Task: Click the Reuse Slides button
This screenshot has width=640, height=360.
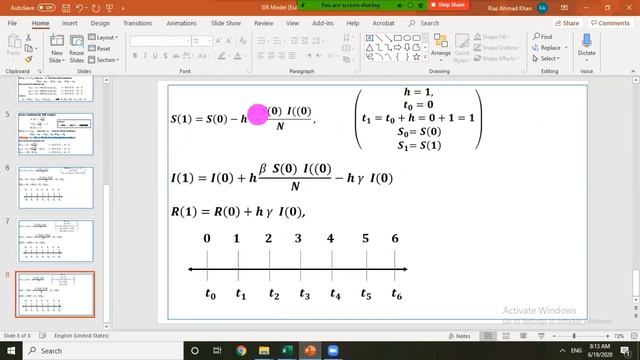Action: (x=76, y=49)
